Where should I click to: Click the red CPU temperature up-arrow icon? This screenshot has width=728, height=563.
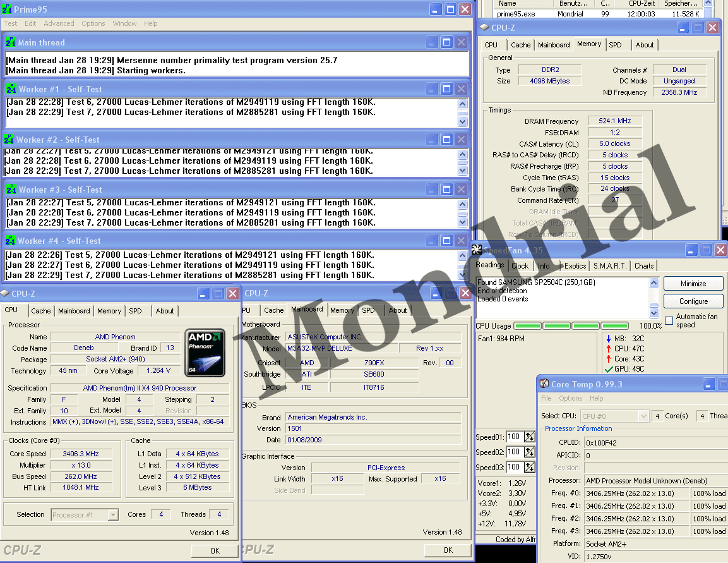[609, 349]
